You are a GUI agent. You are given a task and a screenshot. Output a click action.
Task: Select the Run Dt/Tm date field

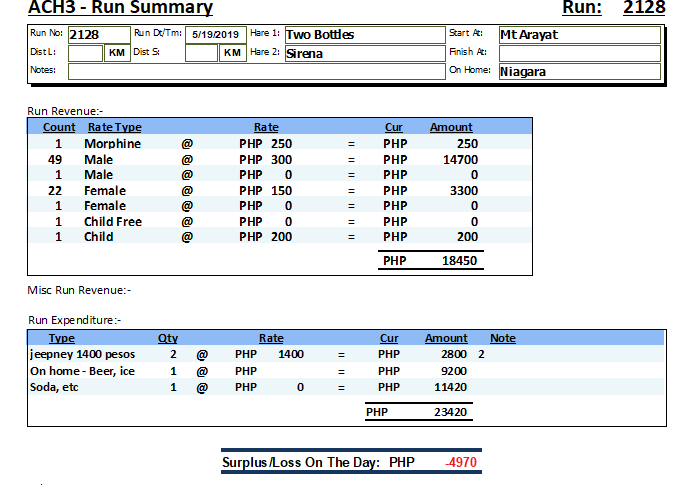pyautogui.click(x=214, y=35)
